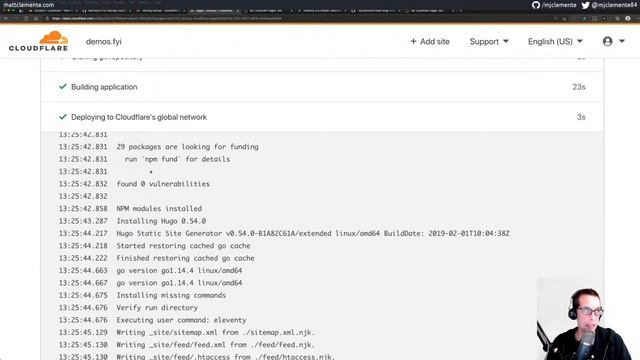Click log line 'found 0 vulnerabilities'
640x360 pixels.
163,184
